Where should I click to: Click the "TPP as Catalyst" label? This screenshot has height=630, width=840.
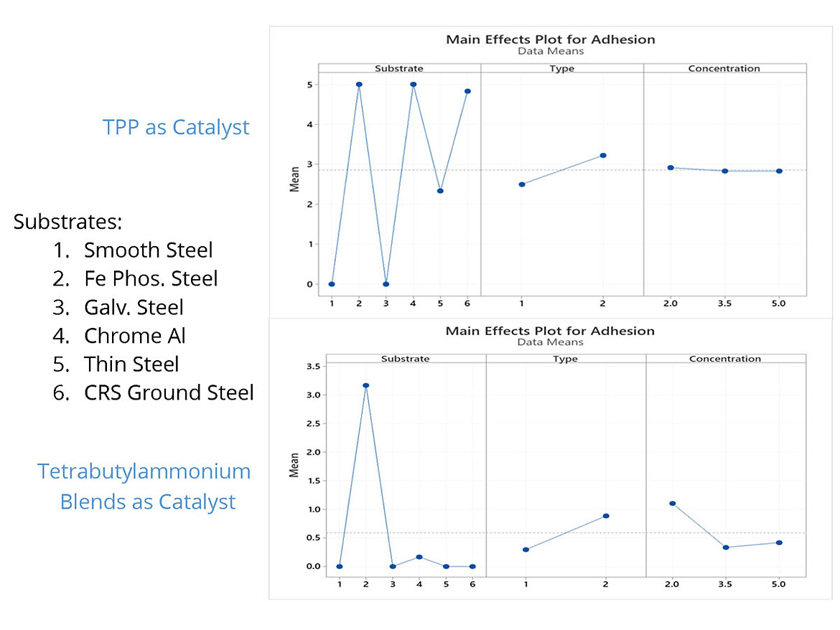[176, 128]
